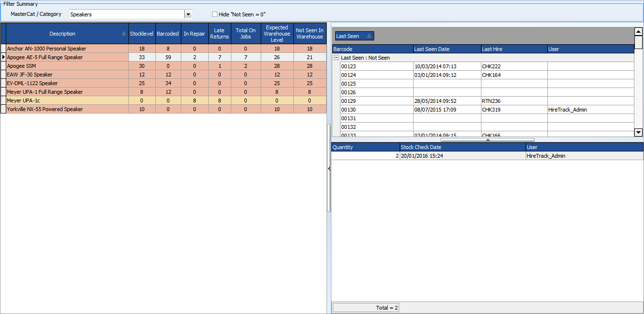Open the MasterCat/Category dropdown
The height and width of the screenshot is (314, 644).
click(188, 14)
